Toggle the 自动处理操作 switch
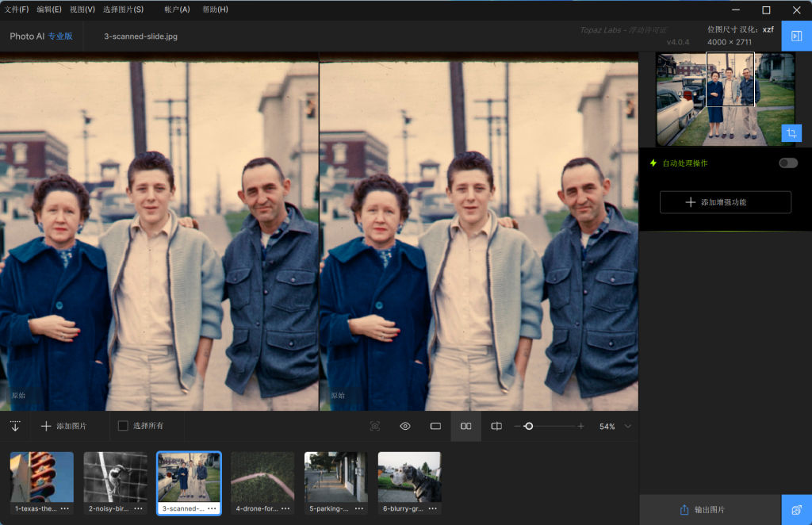Viewport: 812px width, 525px height. (788, 163)
